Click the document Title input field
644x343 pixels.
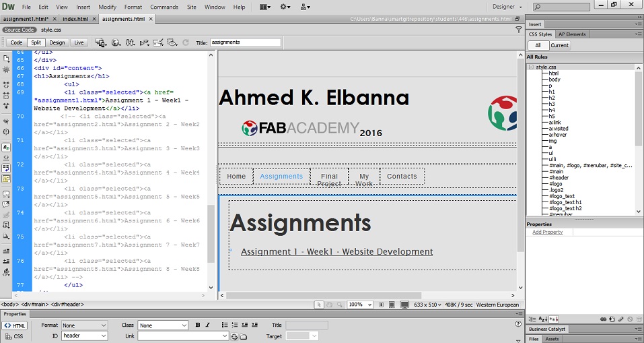[x=246, y=42]
